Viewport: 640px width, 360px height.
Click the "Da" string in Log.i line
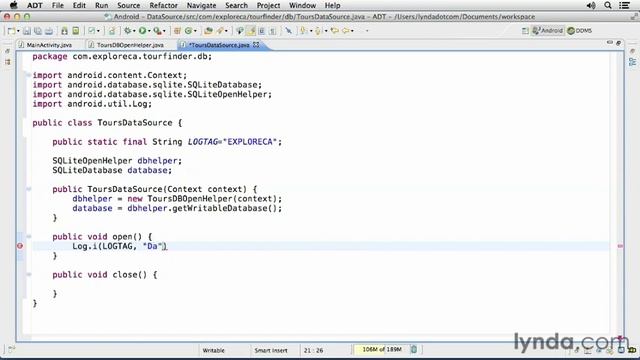click(x=153, y=246)
